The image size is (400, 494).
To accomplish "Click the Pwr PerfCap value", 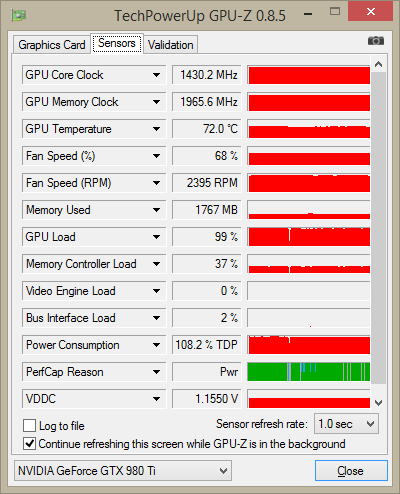I will click(x=207, y=372).
